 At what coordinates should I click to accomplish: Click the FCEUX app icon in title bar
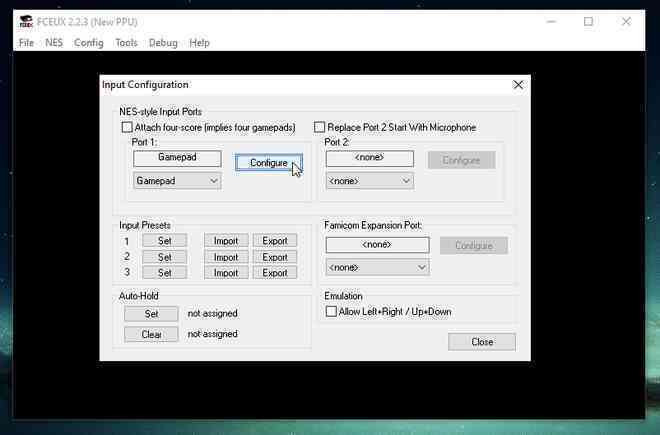pos(26,21)
